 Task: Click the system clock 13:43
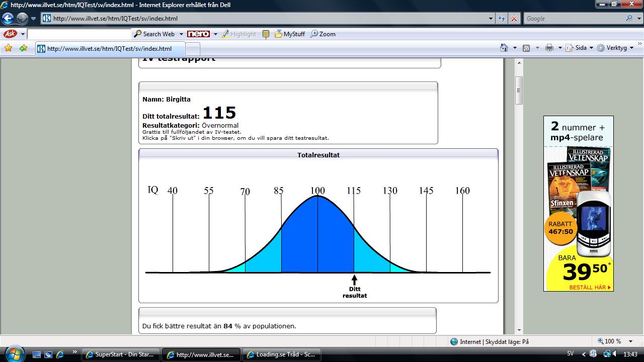630,354
